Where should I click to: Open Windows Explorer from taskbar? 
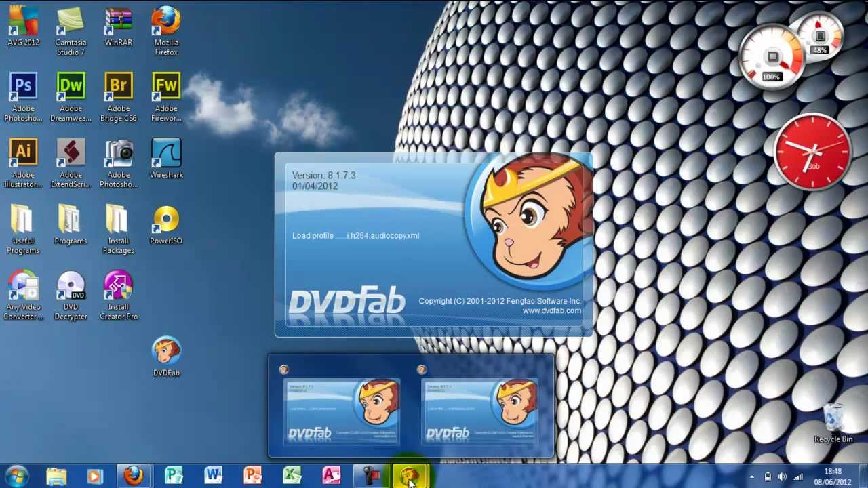coord(56,476)
